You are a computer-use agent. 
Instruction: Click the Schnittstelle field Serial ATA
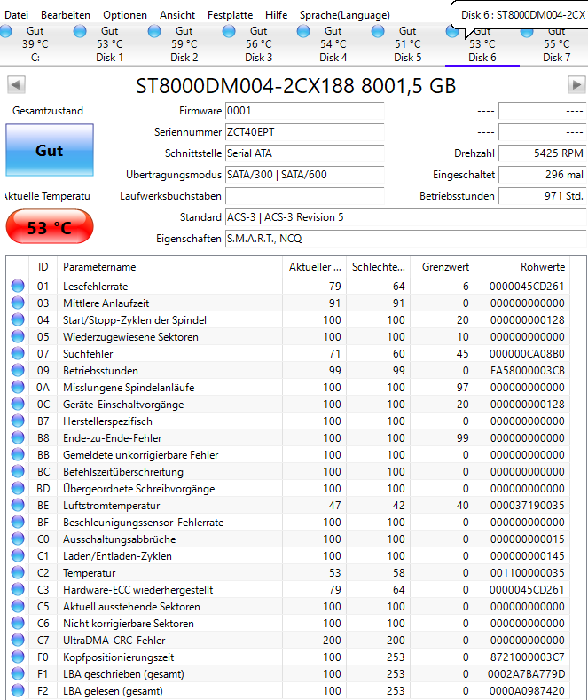coord(304,153)
